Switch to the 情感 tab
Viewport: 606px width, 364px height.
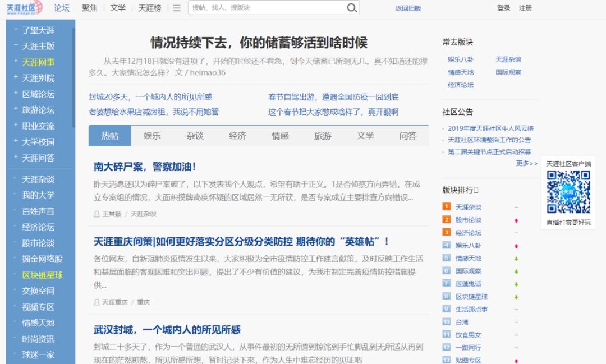[x=280, y=136]
